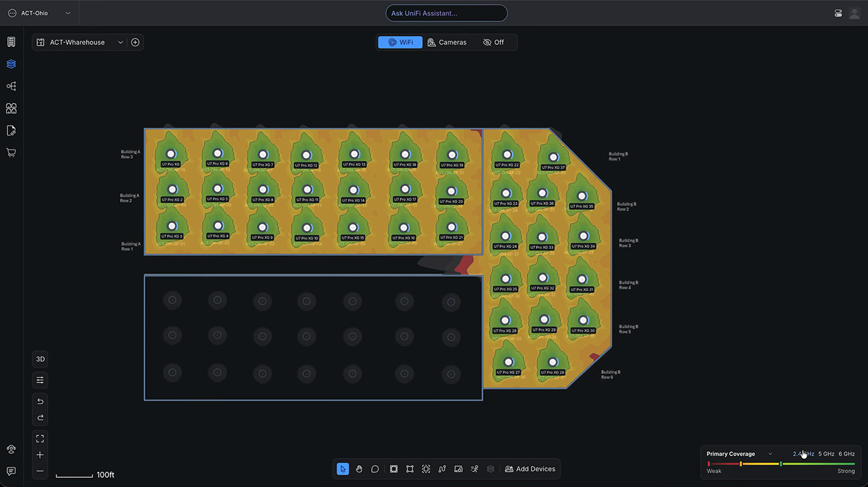Screen dimensions: 868x487
Task: Click the Building A Row 3 label
Action: tap(131, 154)
